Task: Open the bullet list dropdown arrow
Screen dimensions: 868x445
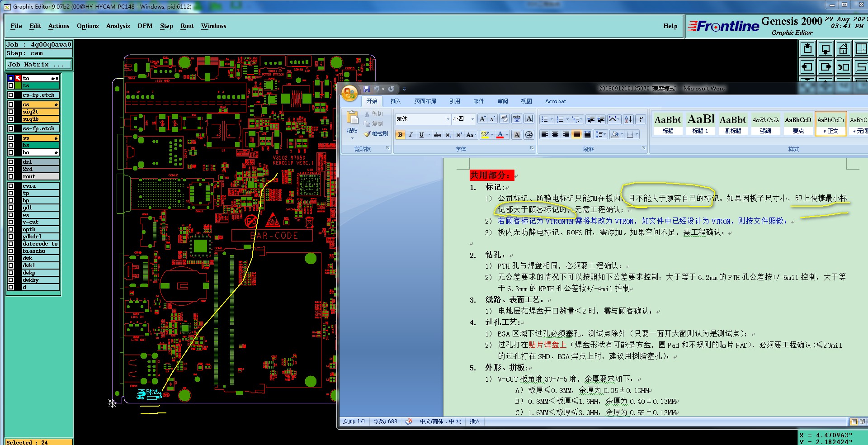Action: tap(552, 119)
